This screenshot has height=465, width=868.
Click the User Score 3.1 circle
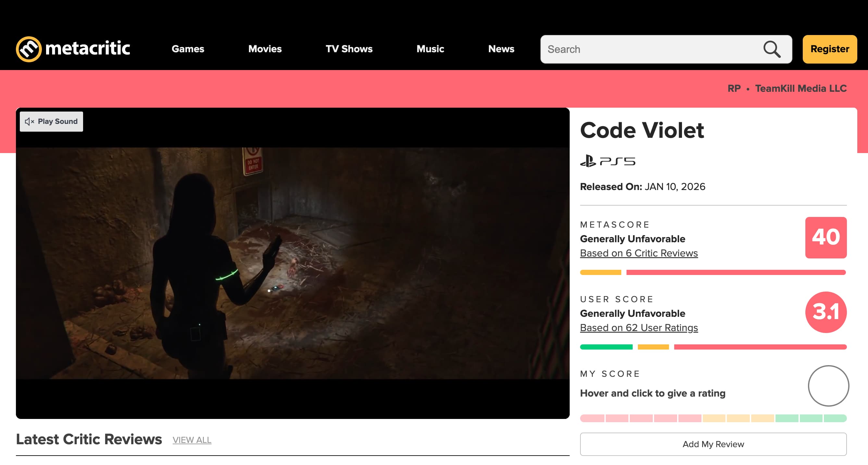(825, 312)
